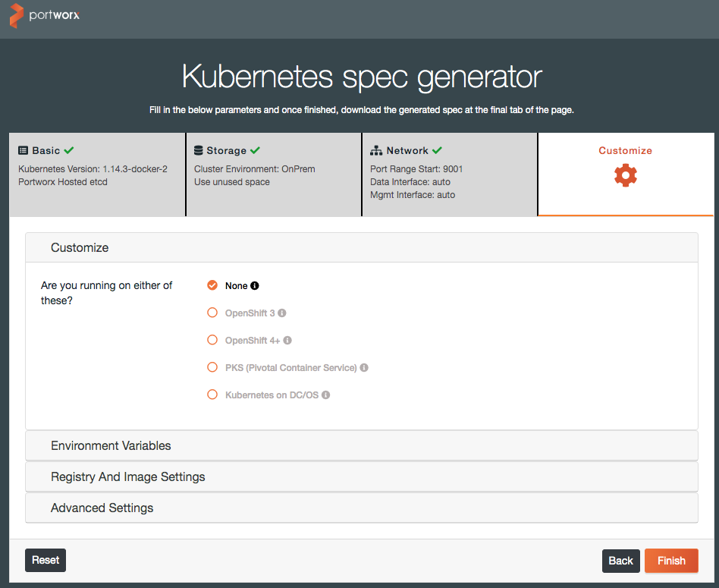Click the info icon next to None
Screen dimensions: 719x588
coord(255,286)
